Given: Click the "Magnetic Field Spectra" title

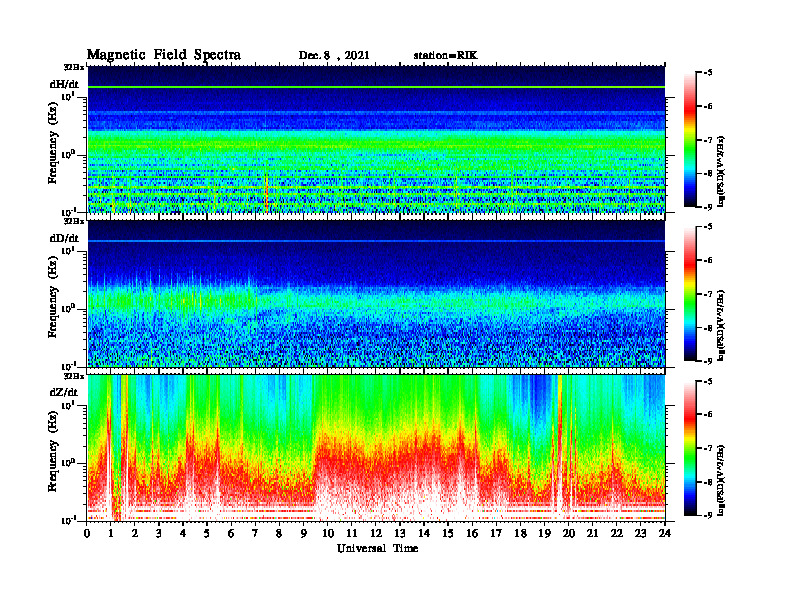Looking at the screenshot, I should pyautogui.click(x=164, y=55).
